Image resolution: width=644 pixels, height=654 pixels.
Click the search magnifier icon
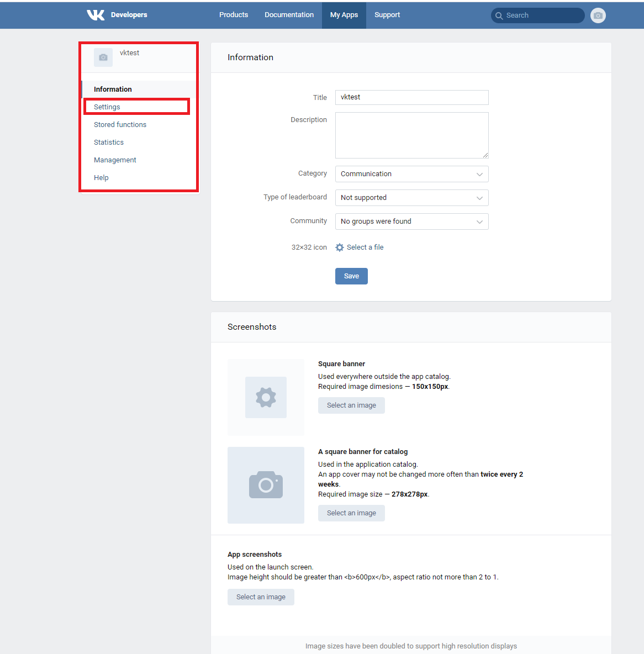point(499,15)
